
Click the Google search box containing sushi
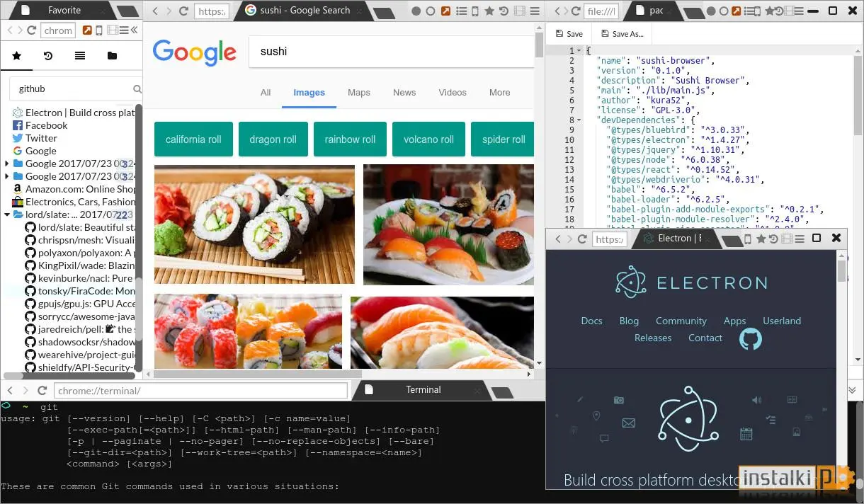click(391, 52)
